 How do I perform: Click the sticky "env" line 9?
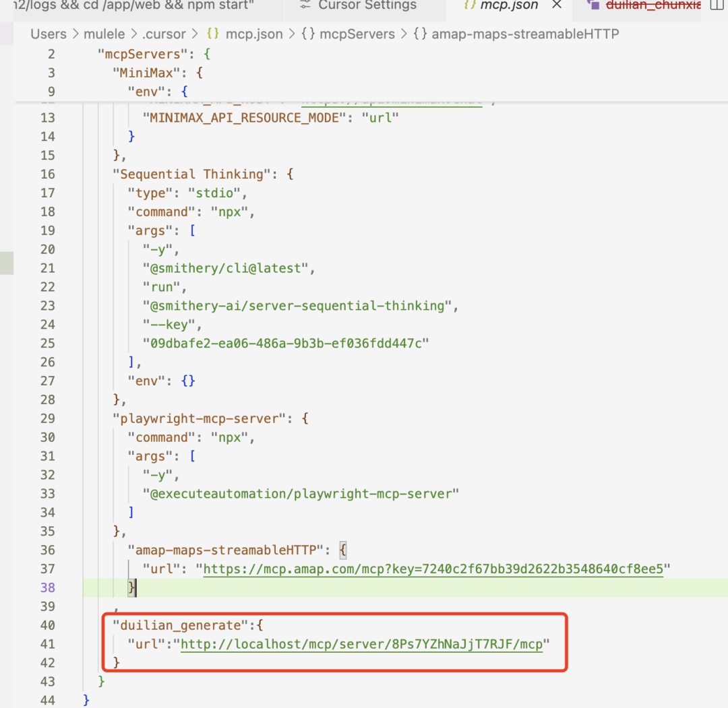tap(157, 92)
